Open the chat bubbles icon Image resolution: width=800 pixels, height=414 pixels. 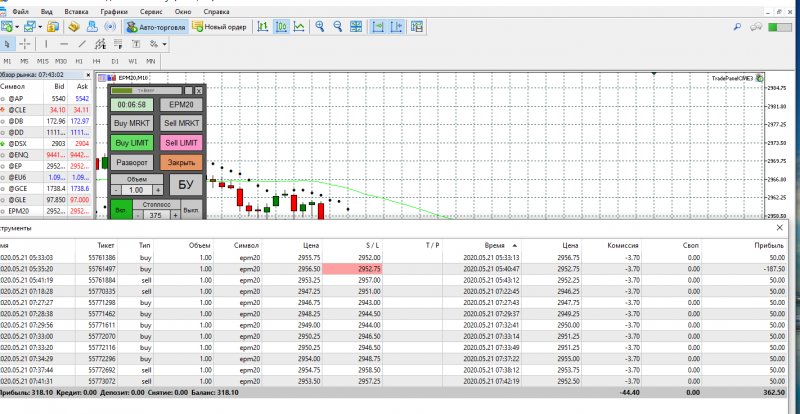756,27
